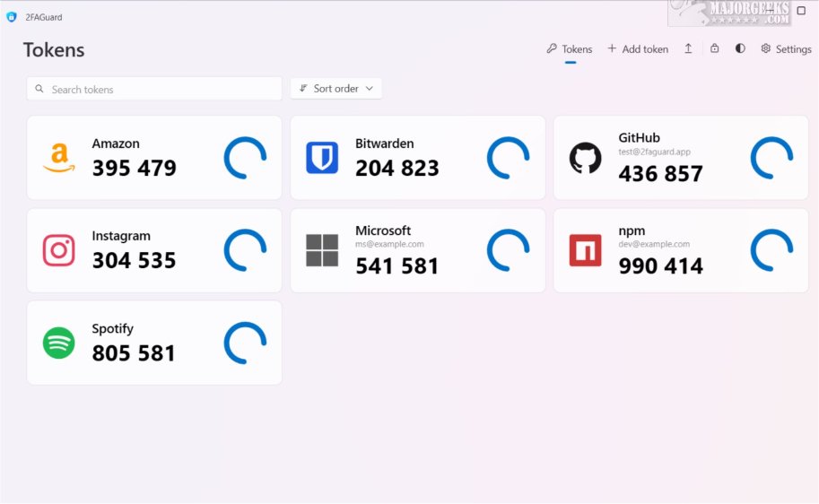This screenshot has width=819, height=504.
Task: Copy the Amazon code 395 479
Action: pyautogui.click(x=135, y=169)
